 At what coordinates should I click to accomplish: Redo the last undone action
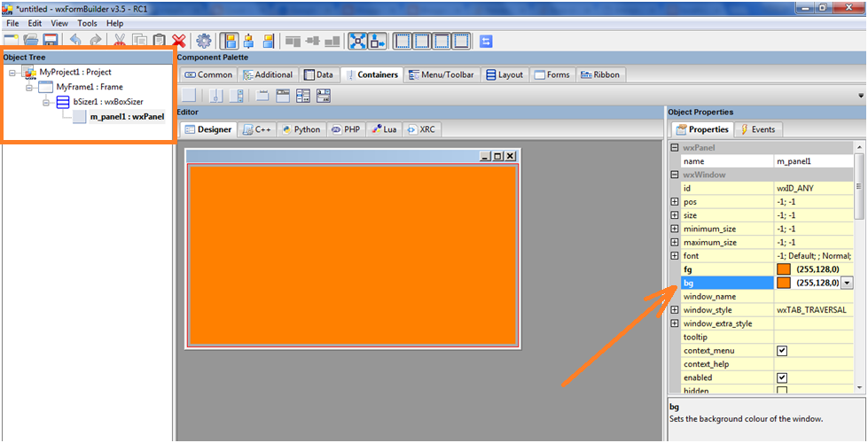coord(95,41)
